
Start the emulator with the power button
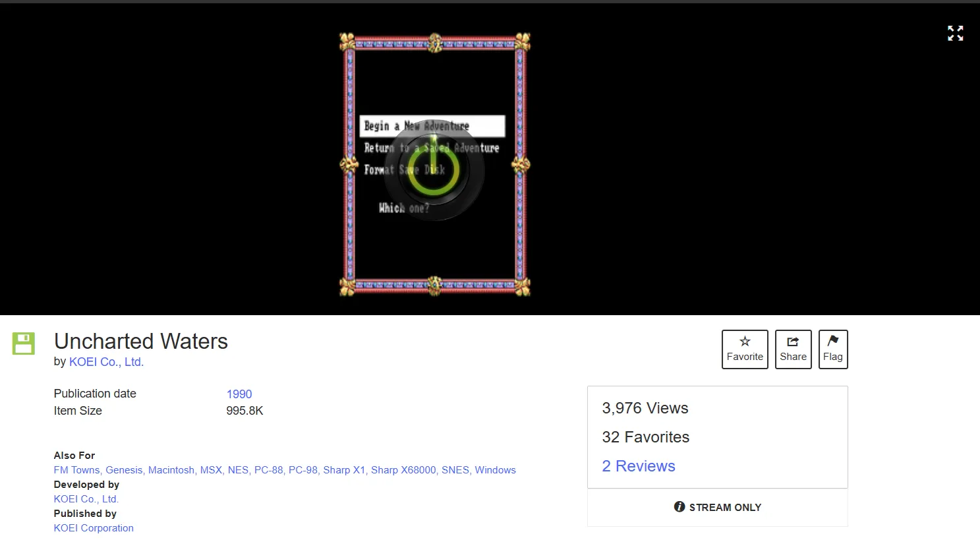click(434, 169)
